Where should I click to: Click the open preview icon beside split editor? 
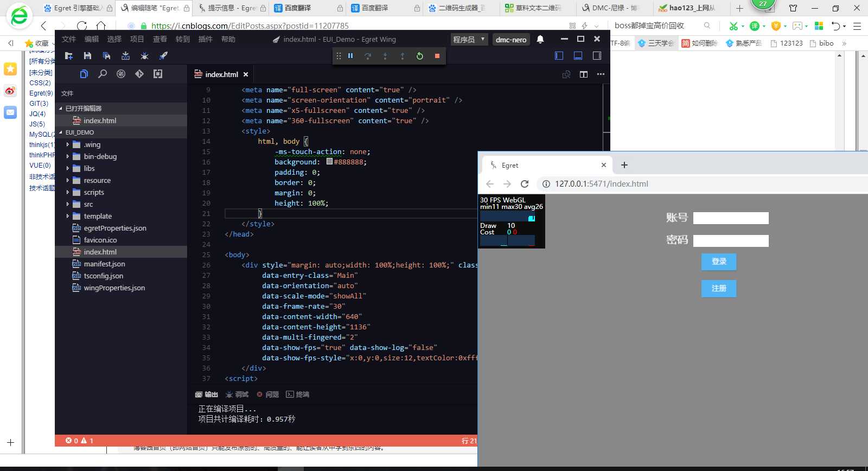point(566,74)
